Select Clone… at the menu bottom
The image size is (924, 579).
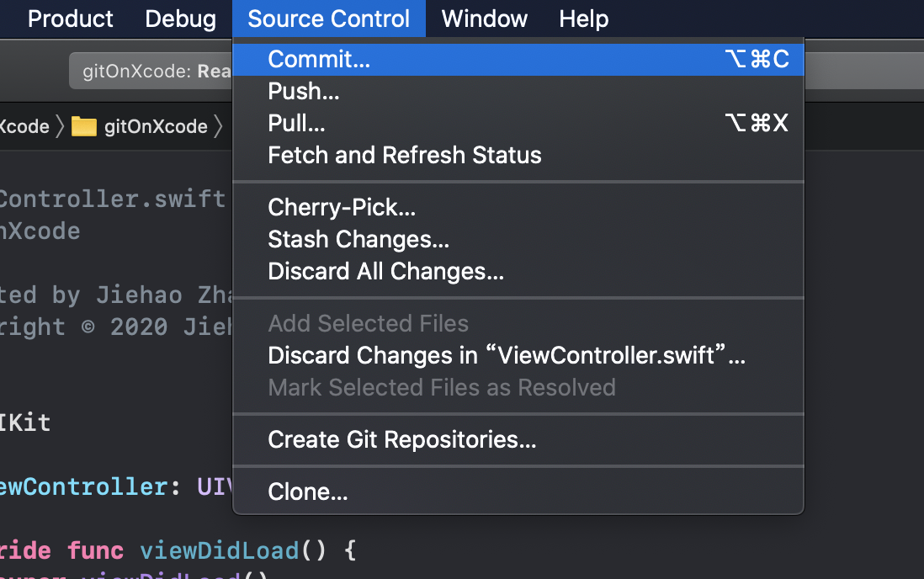pos(308,491)
